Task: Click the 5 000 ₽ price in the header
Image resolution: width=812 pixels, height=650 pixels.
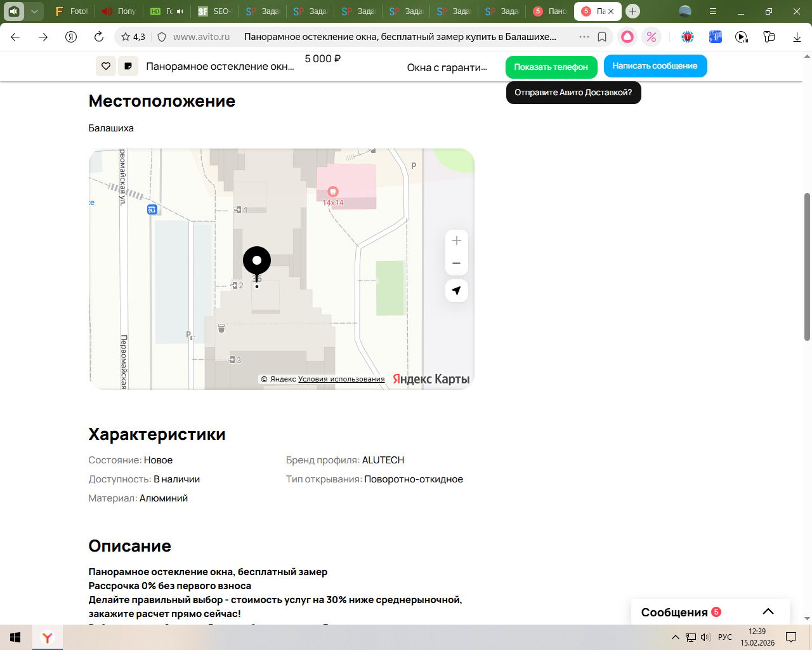Action: click(323, 59)
